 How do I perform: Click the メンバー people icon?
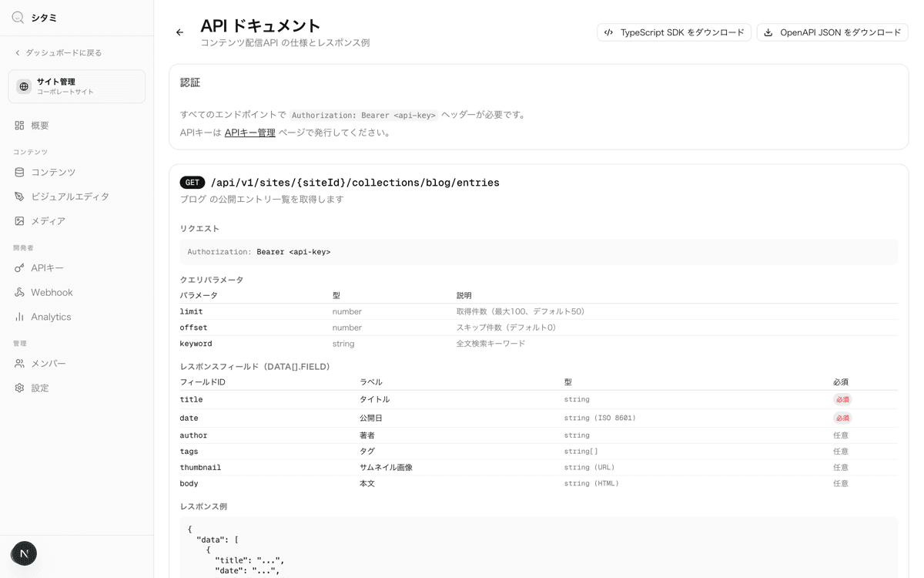(x=19, y=363)
